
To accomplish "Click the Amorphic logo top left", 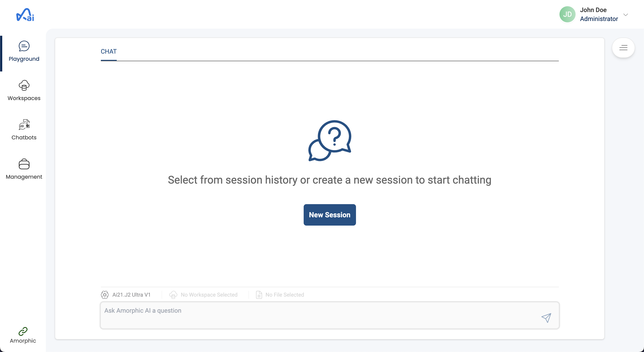I will [x=25, y=14].
